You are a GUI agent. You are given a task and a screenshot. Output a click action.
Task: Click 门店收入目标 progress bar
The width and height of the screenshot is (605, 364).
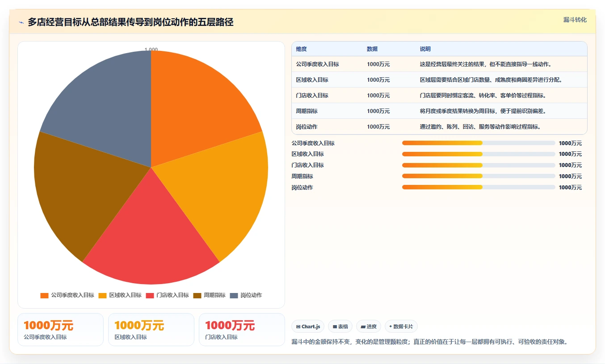click(x=479, y=165)
